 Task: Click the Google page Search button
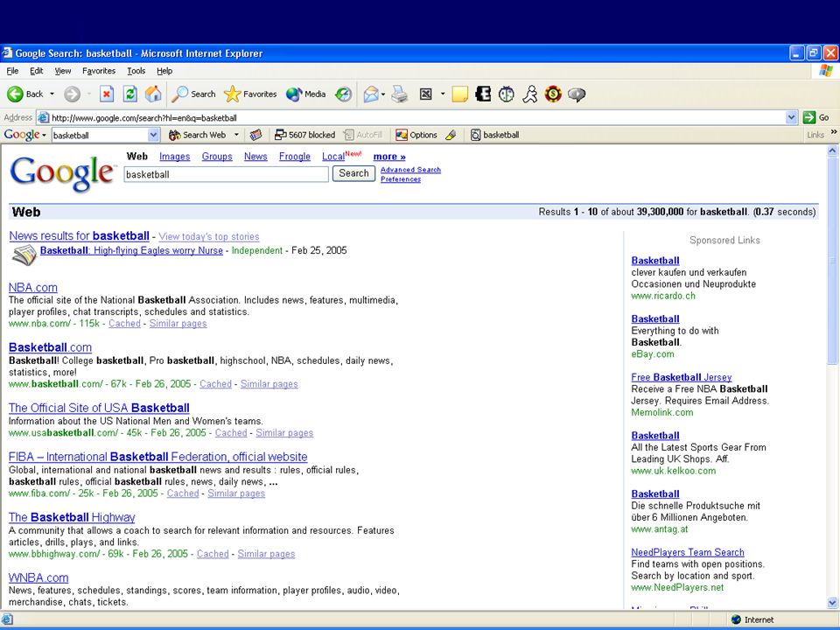(x=353, y=173)
